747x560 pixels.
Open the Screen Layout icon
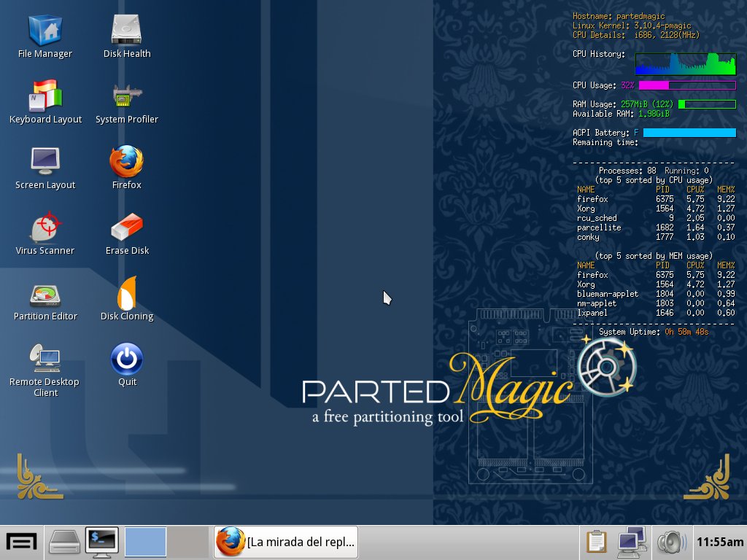click(x=45, y=162)
